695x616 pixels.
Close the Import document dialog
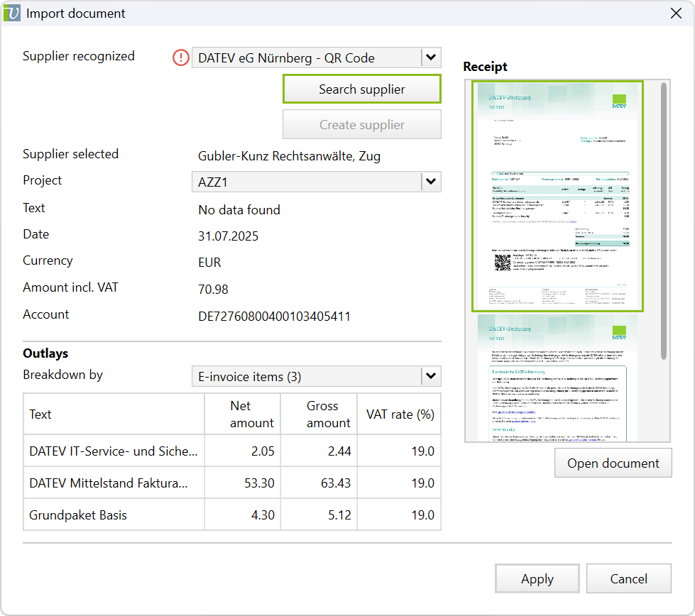[676, 13]
